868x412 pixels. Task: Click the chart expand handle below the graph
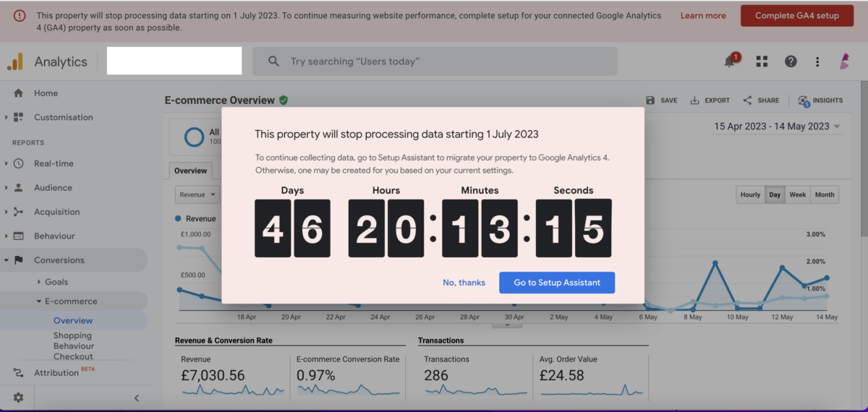pyautogui.click(x=507, y=325)
